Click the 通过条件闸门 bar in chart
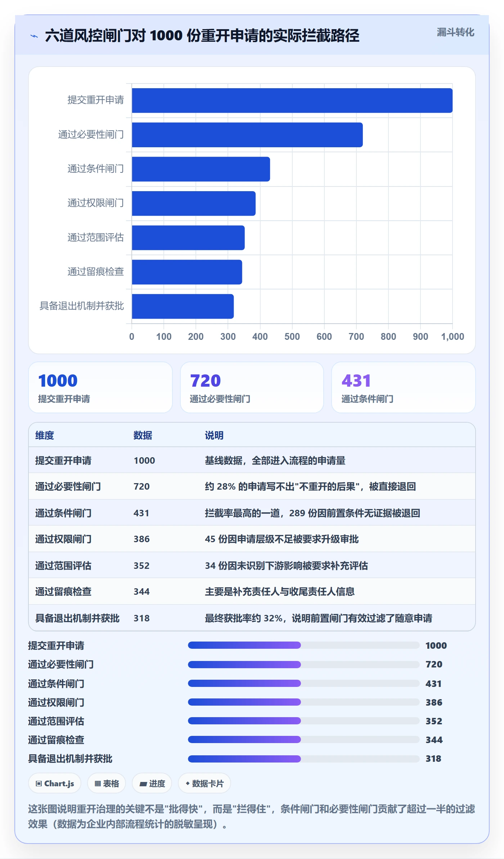504x859 pixels. (x=201, y=169)
